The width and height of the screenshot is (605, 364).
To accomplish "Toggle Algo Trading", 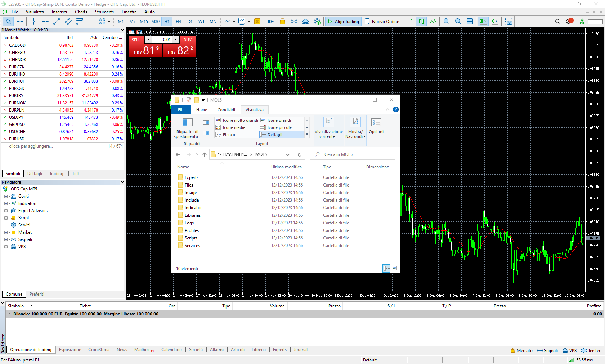I will 343,22.
